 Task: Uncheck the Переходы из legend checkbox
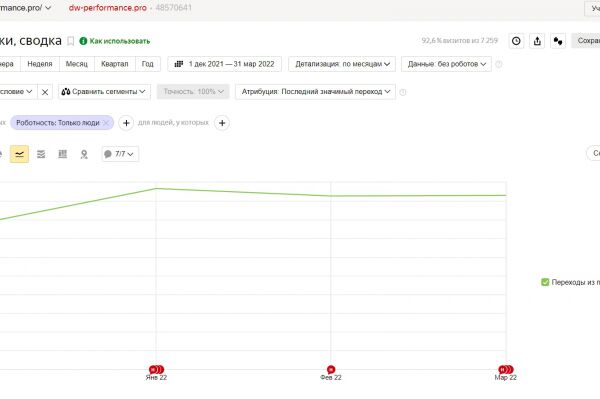pos(545,282)
